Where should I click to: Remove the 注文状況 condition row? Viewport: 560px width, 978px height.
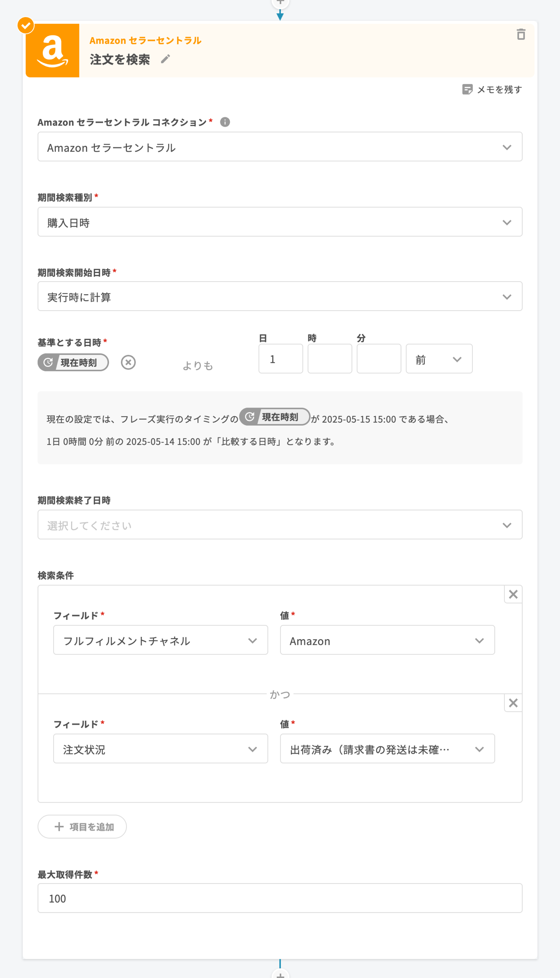coord(513,703)
